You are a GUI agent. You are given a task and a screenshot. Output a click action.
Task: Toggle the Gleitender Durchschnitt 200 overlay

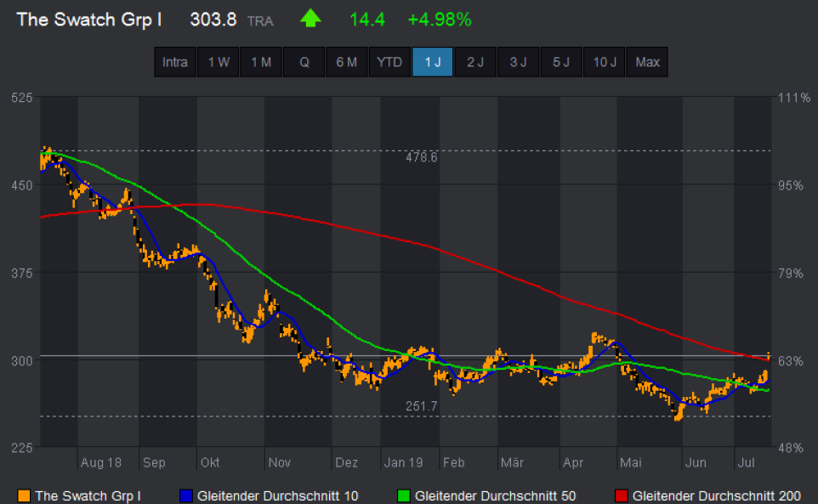[721, 496]
